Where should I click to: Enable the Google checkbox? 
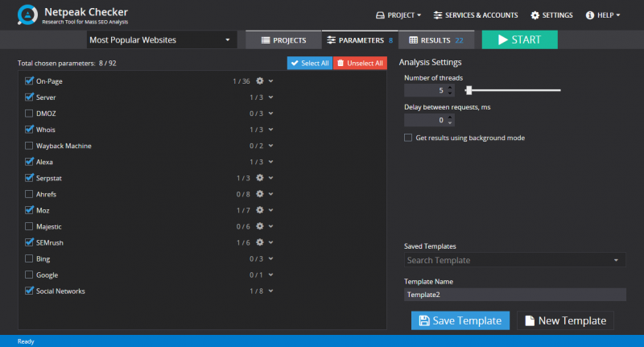pyautogui.click(x=29, y=275)
